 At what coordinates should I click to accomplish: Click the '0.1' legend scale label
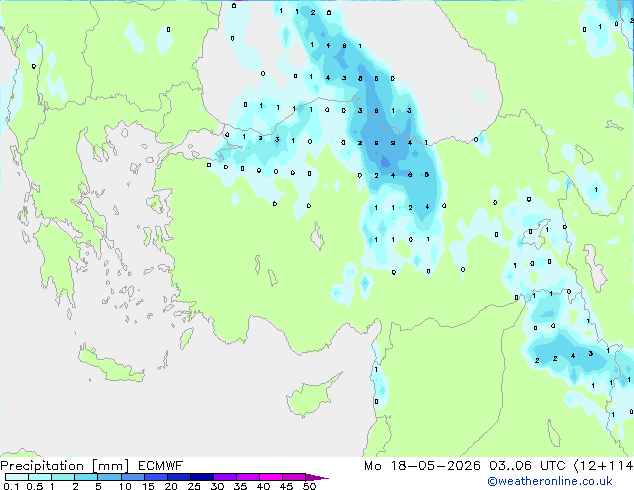11,486
